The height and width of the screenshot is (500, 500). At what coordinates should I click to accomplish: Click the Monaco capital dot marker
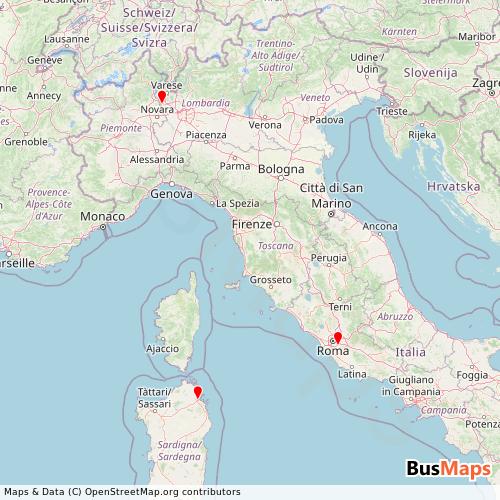point(103,227)
